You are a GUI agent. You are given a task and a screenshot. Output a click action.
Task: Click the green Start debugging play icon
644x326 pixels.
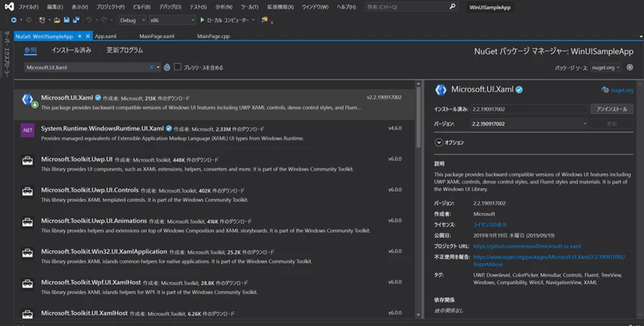point(202,19)
